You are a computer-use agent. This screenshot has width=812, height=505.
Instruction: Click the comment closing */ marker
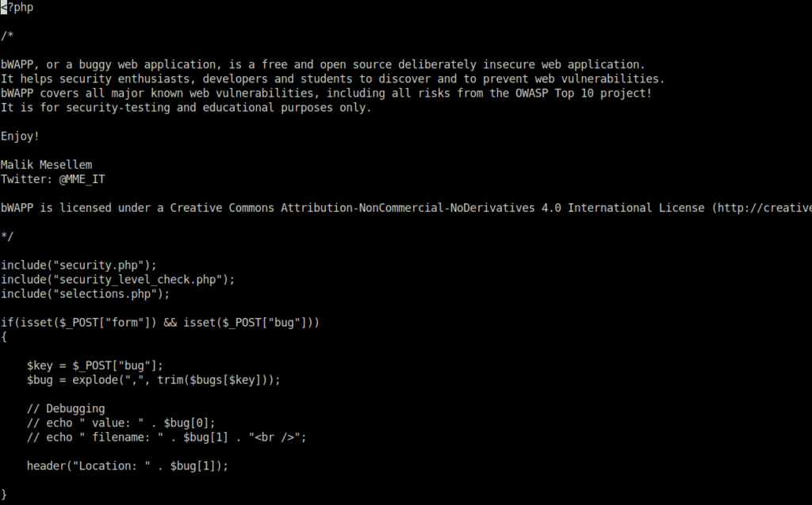pyautogui.click(x=7, y=237)
